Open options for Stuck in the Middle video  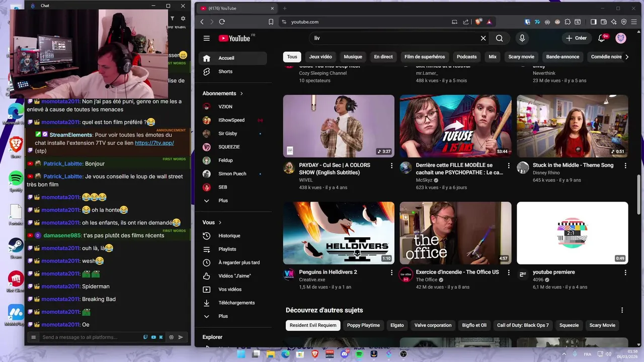[625, 165]
